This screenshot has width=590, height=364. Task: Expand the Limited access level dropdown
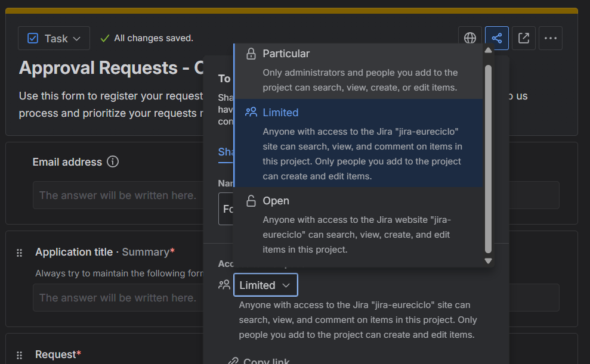[265, 285]
